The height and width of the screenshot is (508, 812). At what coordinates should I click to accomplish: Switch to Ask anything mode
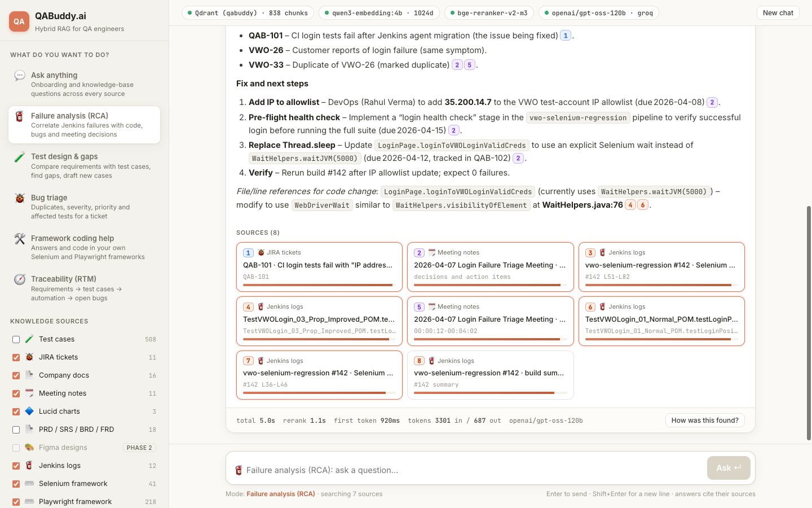tap(85, 84)
